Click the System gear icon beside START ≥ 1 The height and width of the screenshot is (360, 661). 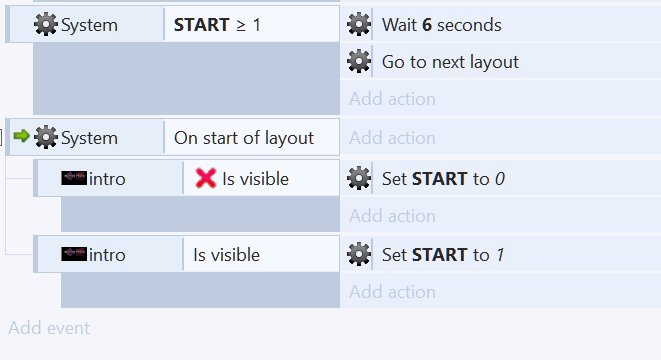pos(46,24)
